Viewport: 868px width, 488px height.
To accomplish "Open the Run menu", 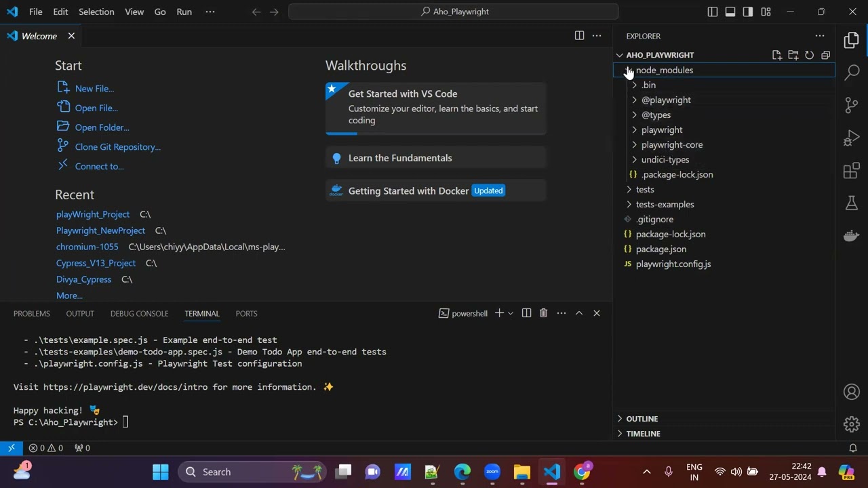I will [184, 12].
